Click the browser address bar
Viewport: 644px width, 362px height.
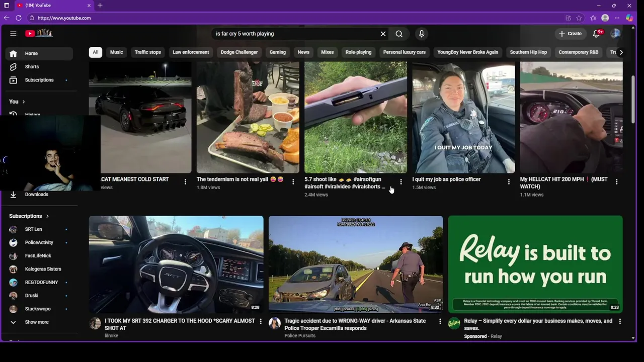coord(294,18)
